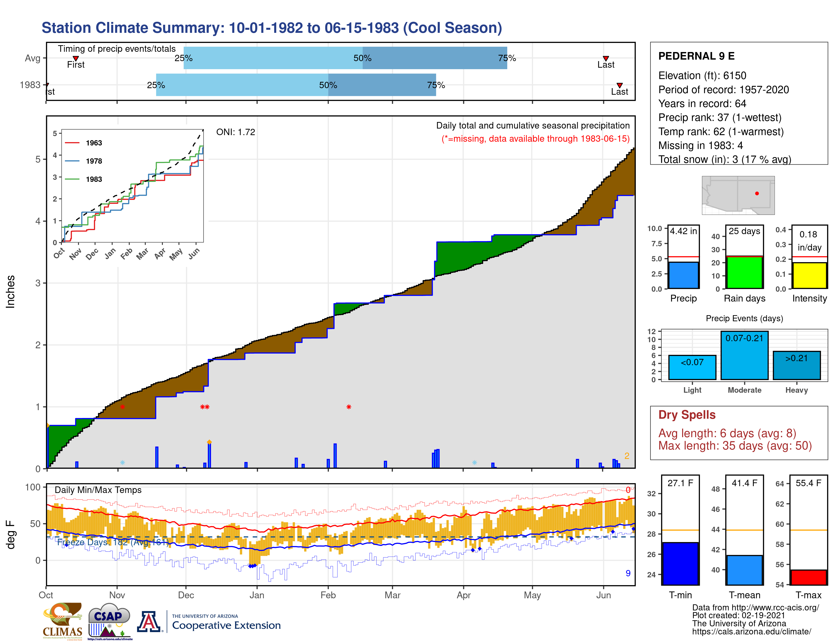Click the red T-max bar
834x644 pixels.
coord(808,577)
